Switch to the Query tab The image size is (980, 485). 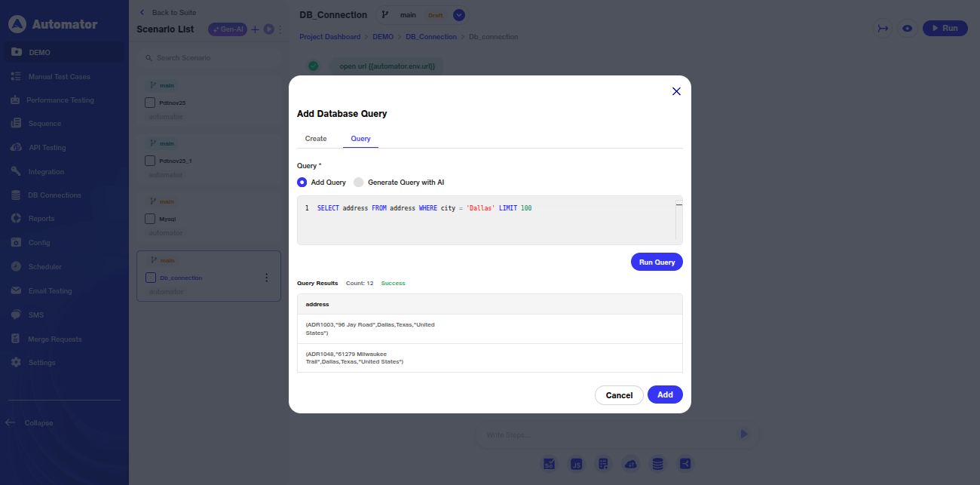(360, 139)
